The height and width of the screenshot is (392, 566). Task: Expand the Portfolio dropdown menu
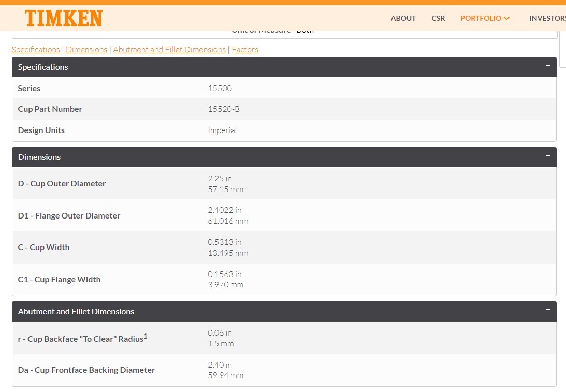pos(485,18)
